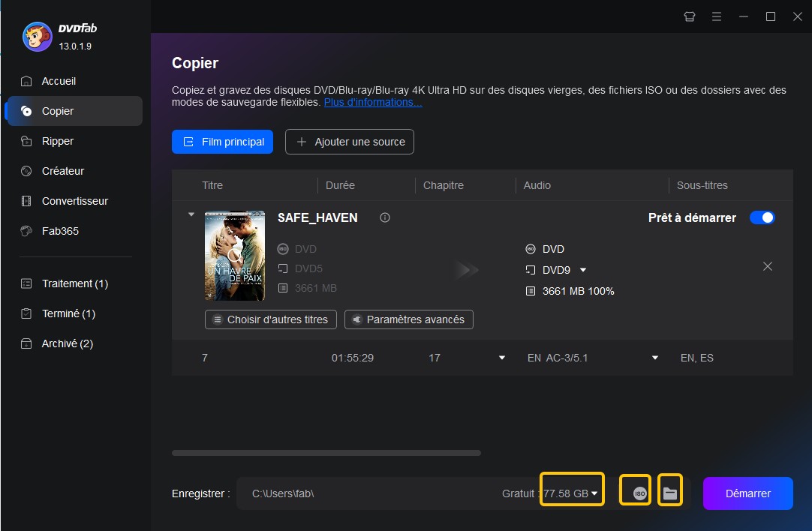
Task: Click Choisir d'autres titres button
Action: [271, 319]
